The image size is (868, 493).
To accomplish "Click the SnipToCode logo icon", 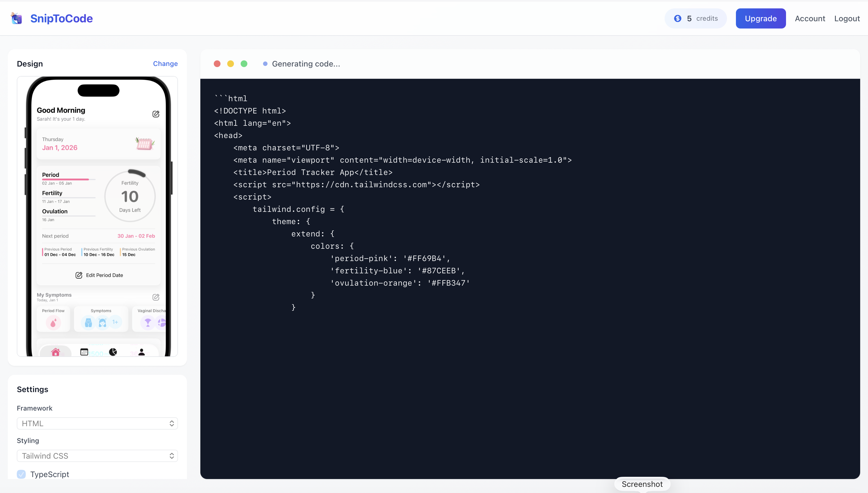I will 16,18.
